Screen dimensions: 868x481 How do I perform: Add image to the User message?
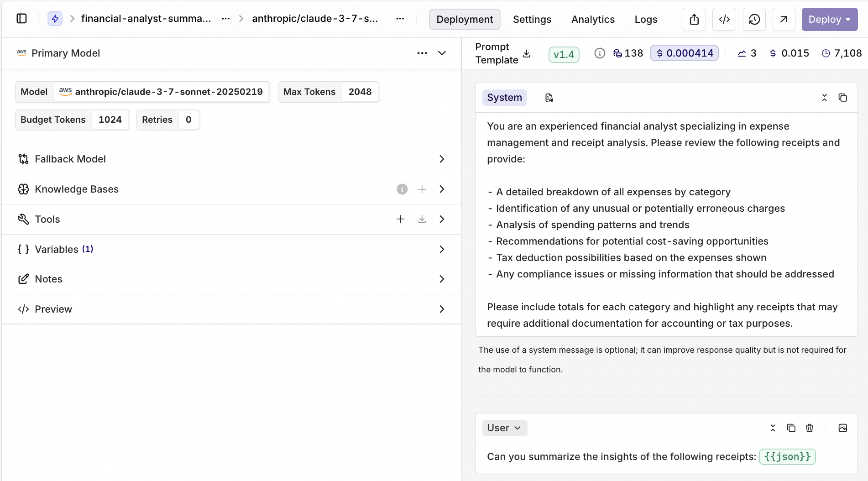click(x=843, y=428)
